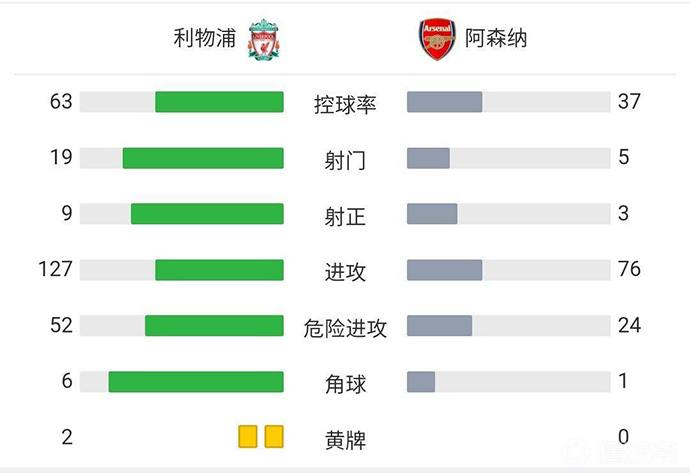Select the 阿森纳 team name
Screen dimensions: 690x473
point(496,39)
